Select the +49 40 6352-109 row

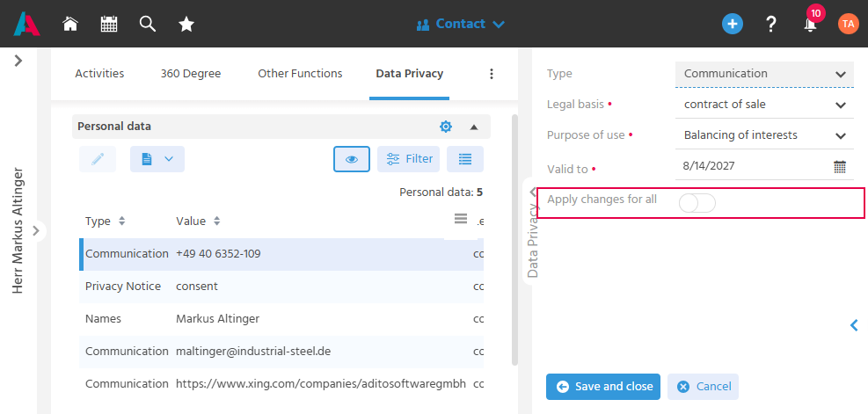281,254
